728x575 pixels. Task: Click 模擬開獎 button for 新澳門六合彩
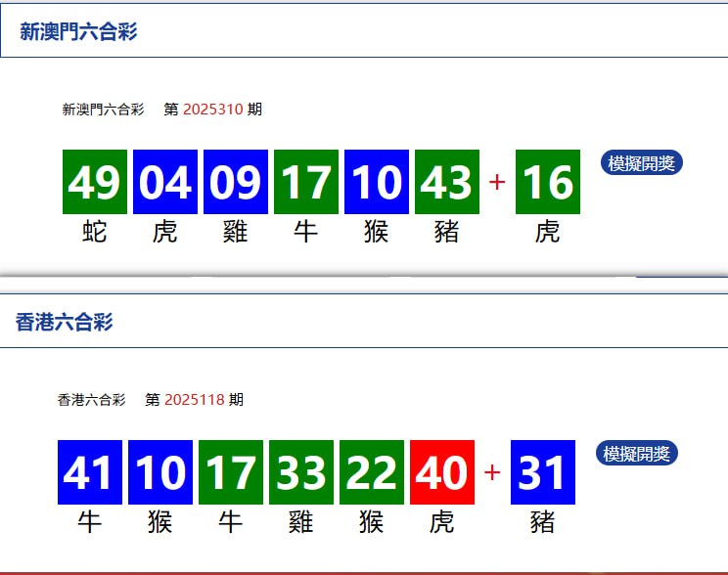point(641,163)
